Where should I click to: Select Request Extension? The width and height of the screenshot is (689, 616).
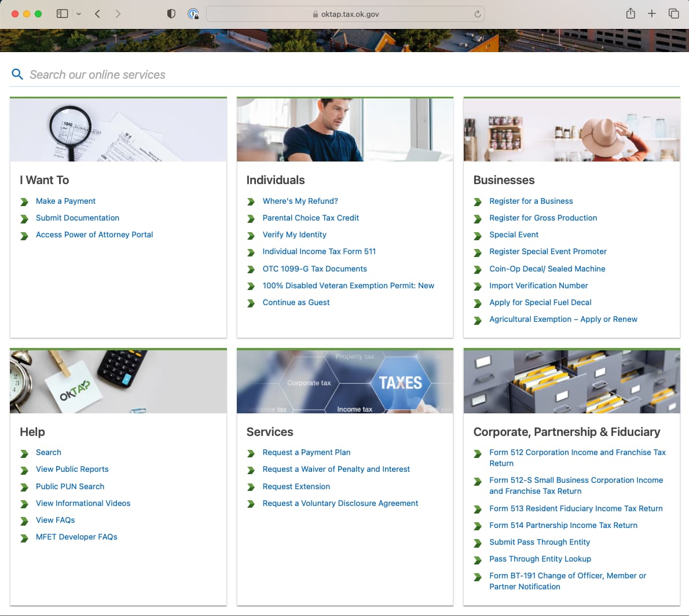pos(296,486)
